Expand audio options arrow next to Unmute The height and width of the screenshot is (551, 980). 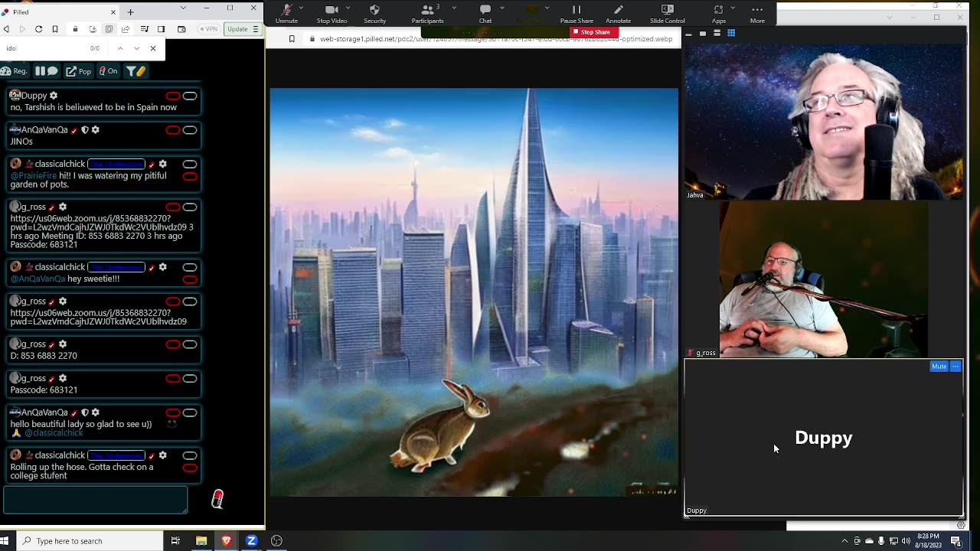tap(302, 8)
